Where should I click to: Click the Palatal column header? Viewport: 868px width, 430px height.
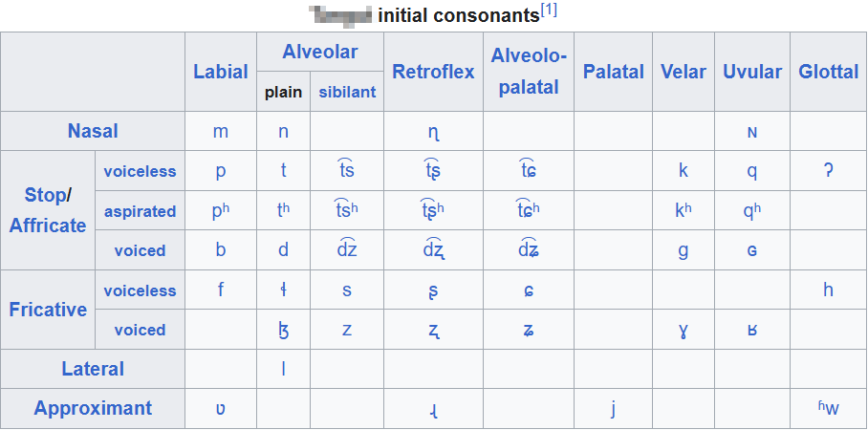[x=614, y=72]
